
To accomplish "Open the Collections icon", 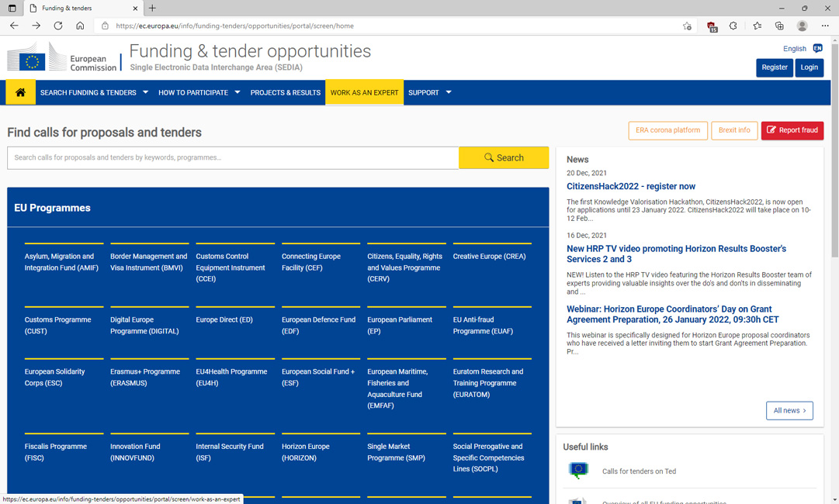I will pos(779,26).
